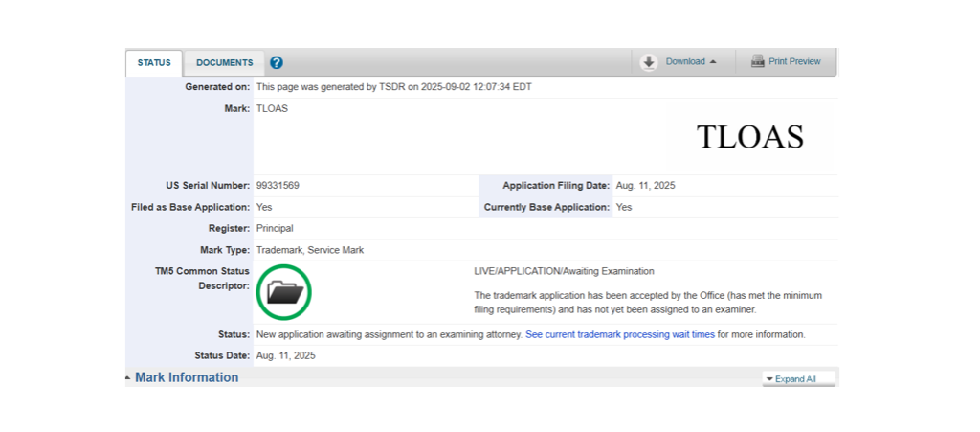Click the Application Filing Date value
The height and width of the screenshot is (432, 980).
click(645, 185)
